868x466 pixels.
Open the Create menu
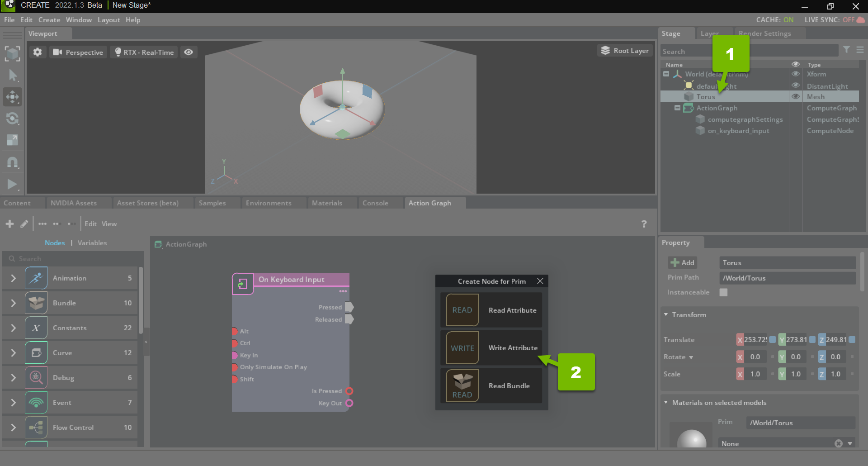[49, 20]
